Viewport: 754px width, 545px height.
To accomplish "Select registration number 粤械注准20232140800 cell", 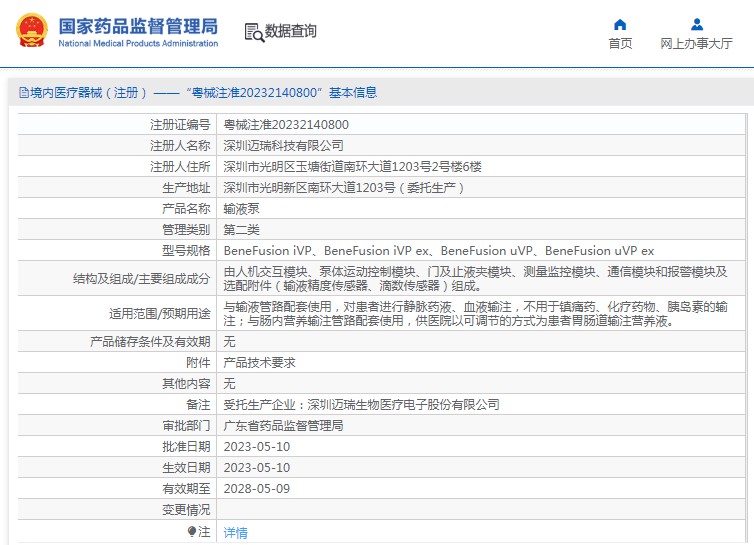I will pyautogui.click(x=286, y=125).
